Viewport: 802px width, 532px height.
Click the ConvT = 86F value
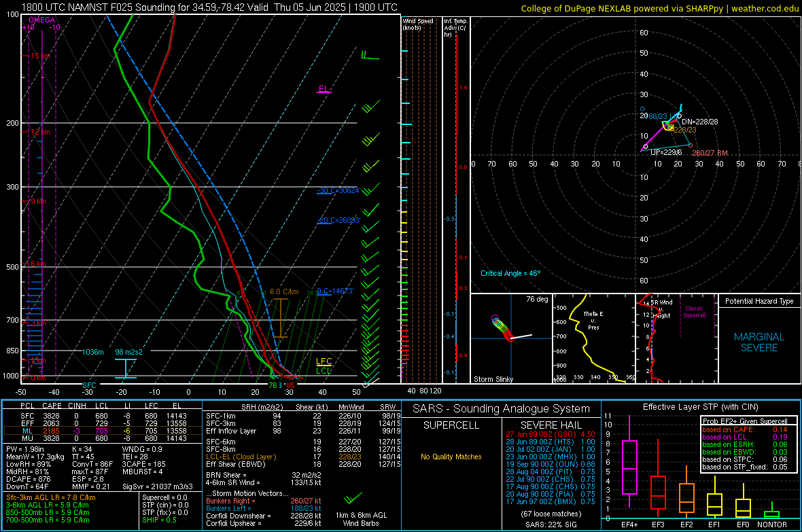click(92, 465)
